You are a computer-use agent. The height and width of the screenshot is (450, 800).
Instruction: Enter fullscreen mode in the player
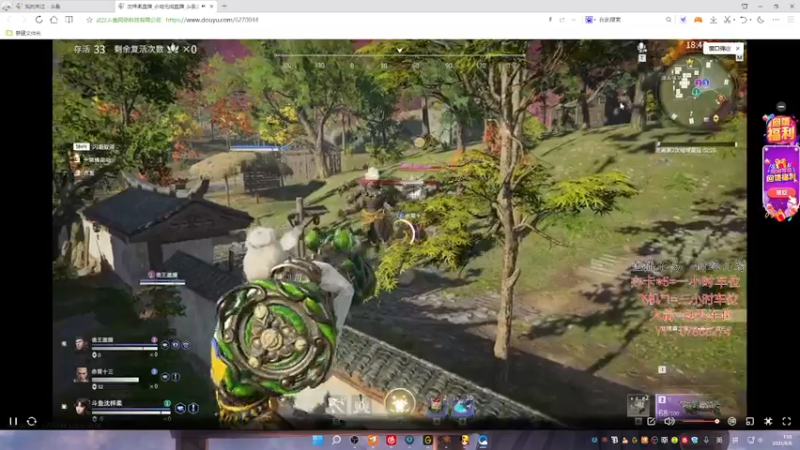point(786,421)
